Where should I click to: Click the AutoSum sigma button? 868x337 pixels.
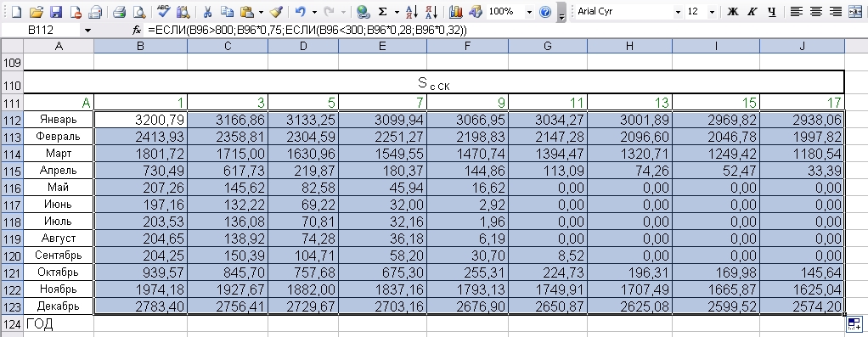coord(382,11)
